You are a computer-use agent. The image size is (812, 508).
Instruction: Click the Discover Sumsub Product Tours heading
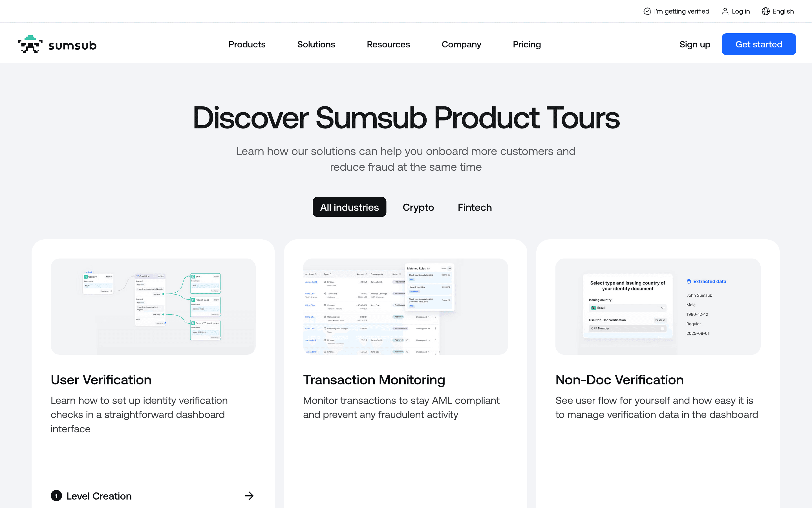406,118
